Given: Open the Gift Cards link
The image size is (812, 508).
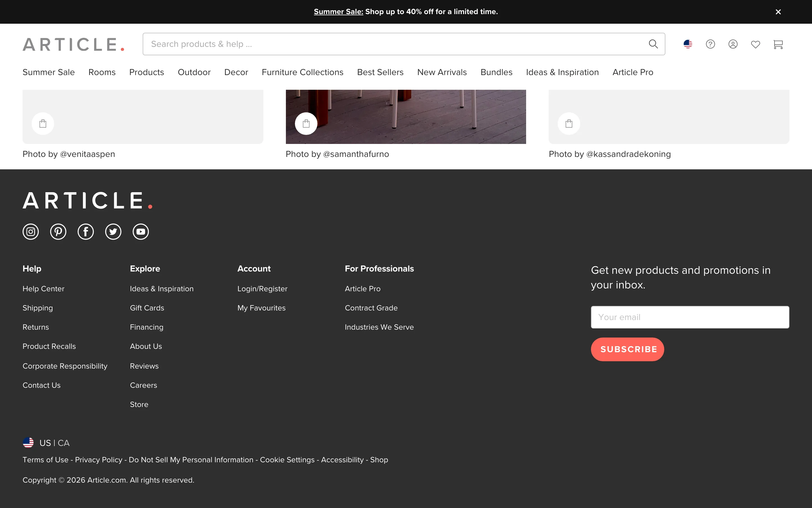Looking at the screenshot, I should pos(147,308).
